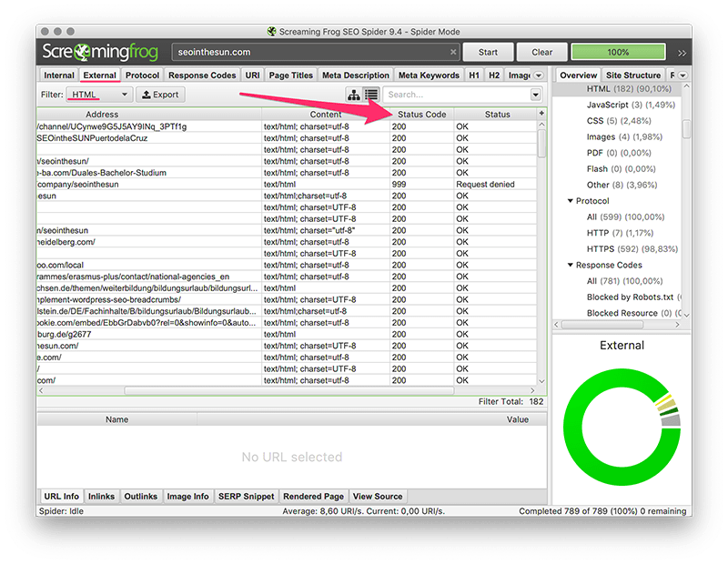Screen dimensions: 728x564
Task: Collapse the Response Codes tree section
Action: click(x=571, y=265)
